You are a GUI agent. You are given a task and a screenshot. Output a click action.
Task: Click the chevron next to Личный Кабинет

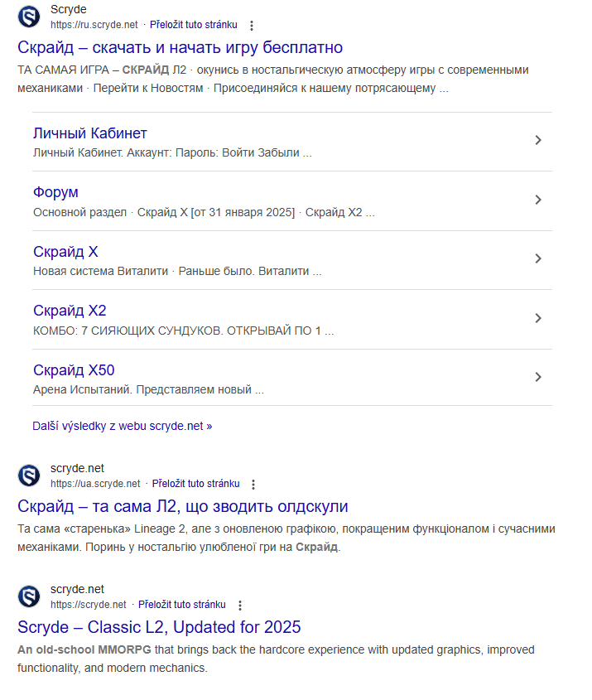coord(538,140)
